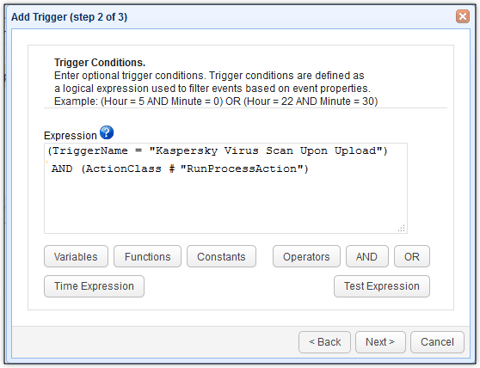Proceed with the Next > button
This screenshot has width=480, height=368.
380,342
